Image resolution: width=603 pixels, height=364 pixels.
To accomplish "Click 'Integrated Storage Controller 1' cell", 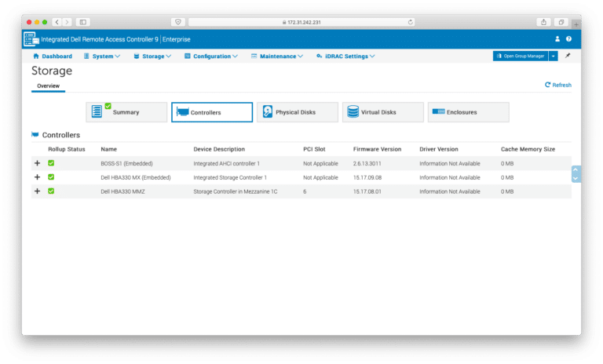I will (x=230, y=177).
